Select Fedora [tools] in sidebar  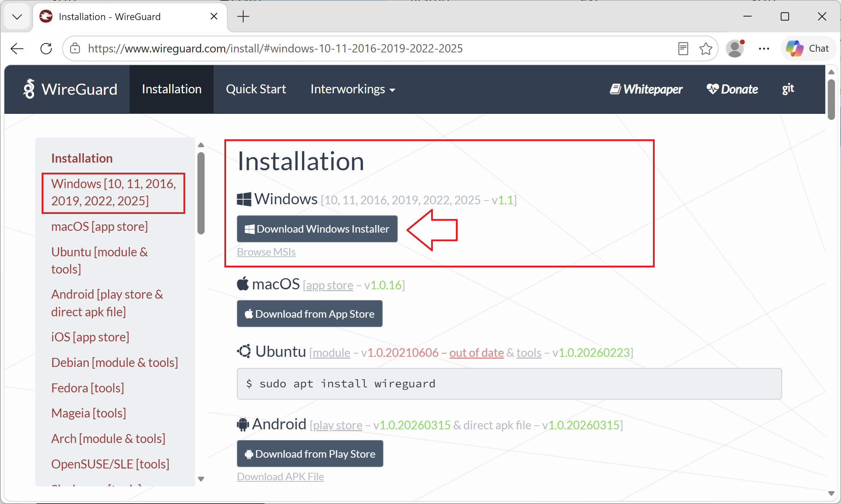coord(88,388)
